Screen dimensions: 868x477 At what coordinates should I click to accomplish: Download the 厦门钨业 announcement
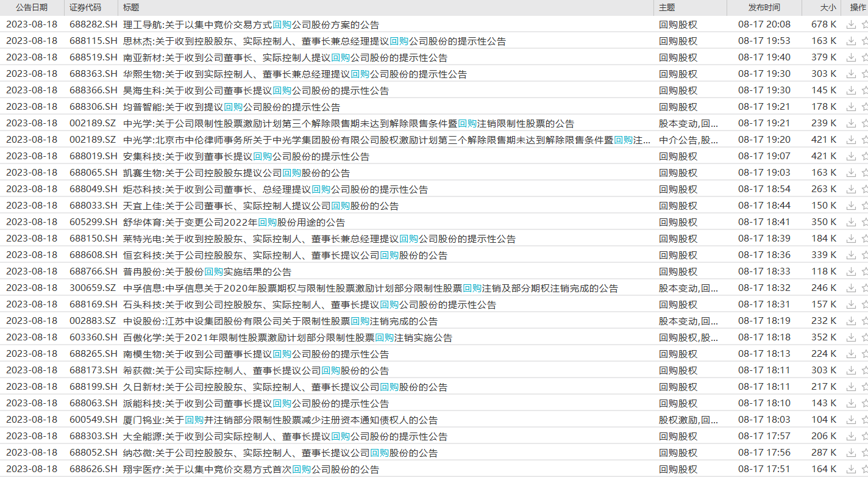click(x=851, y=420)
